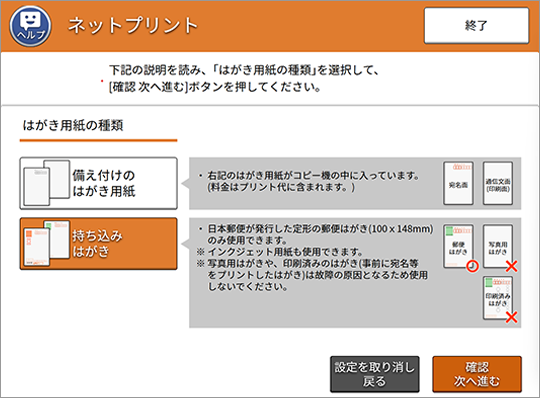The height and width of the screenshot is (398, 540).
Task: Click the 郵便はがき thumbnail
Action: tap(458, 247)
